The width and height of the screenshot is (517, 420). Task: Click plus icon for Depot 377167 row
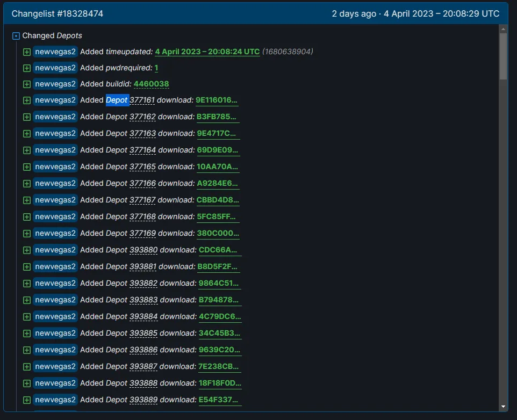[27, 200]
